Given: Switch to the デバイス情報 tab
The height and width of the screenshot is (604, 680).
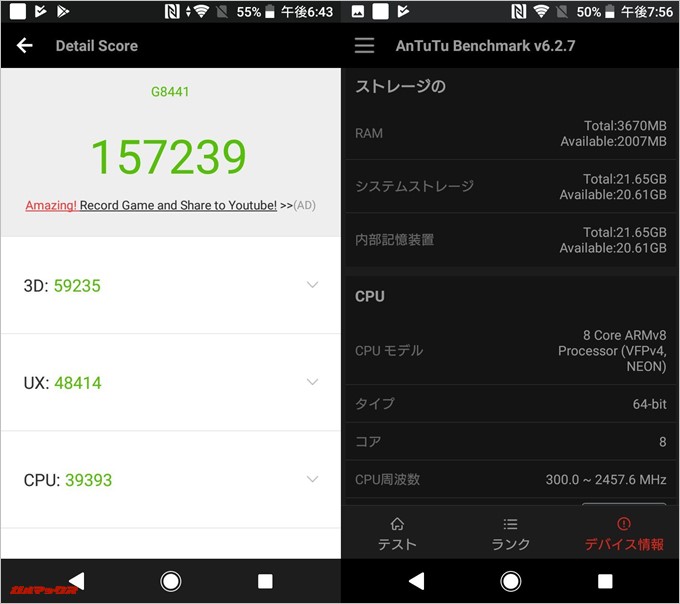Looking at the screenshot, I should [x=624, y=534].
